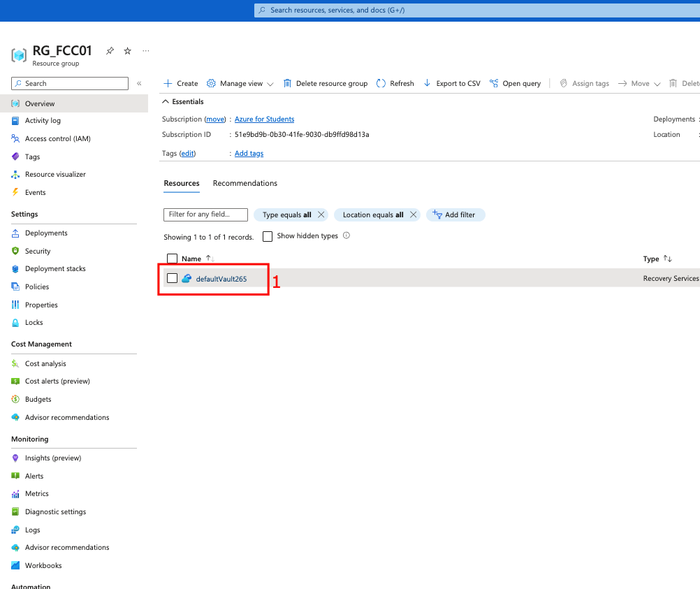Pin the RG_FCC01 resource group

coord(110,51)
